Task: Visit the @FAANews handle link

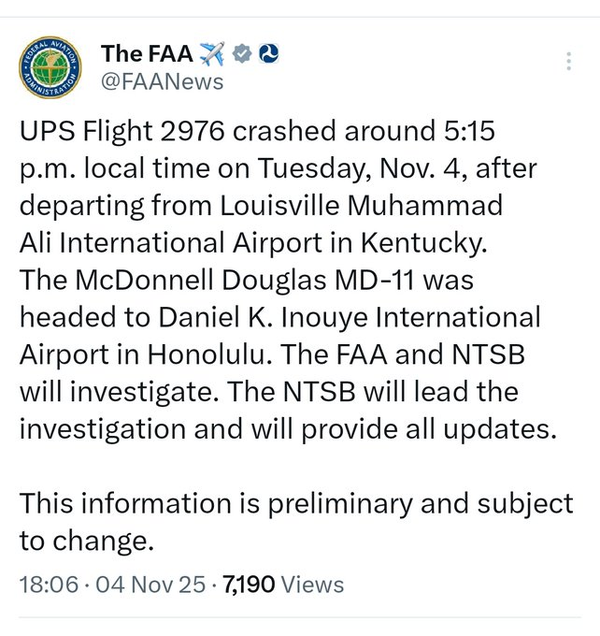Action: [161, 82]
